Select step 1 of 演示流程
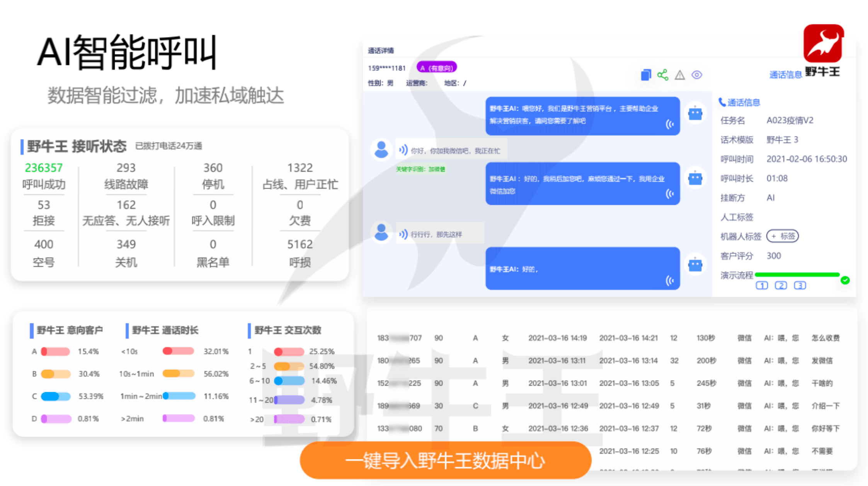The height and width of the screenshot is (486, 868). coord(762,285)
